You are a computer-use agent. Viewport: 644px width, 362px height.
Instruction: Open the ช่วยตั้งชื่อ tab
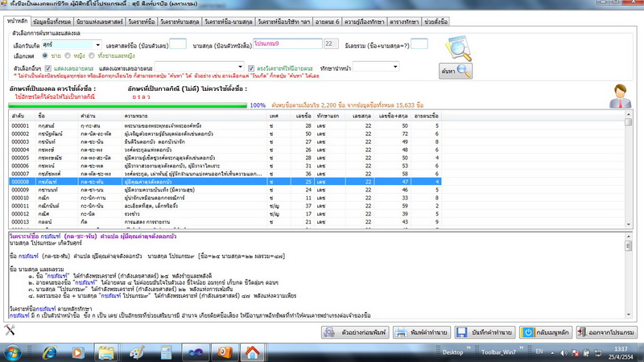click(436, 22)
